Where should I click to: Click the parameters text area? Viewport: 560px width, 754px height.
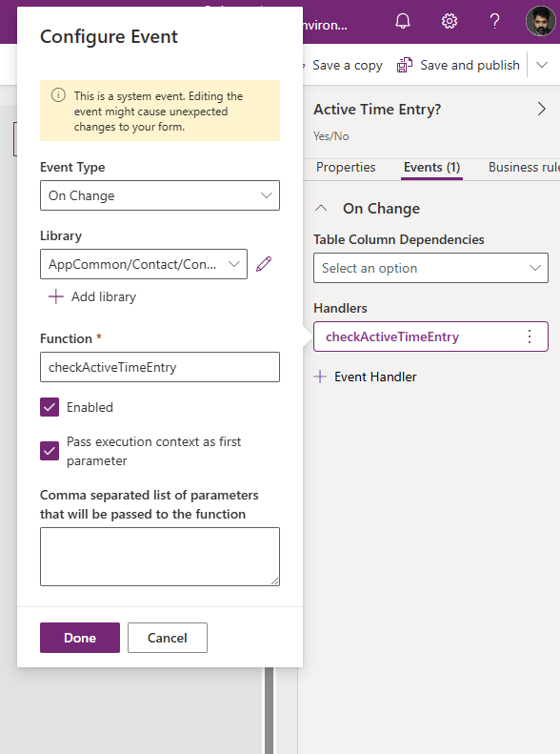pos(160,557)
